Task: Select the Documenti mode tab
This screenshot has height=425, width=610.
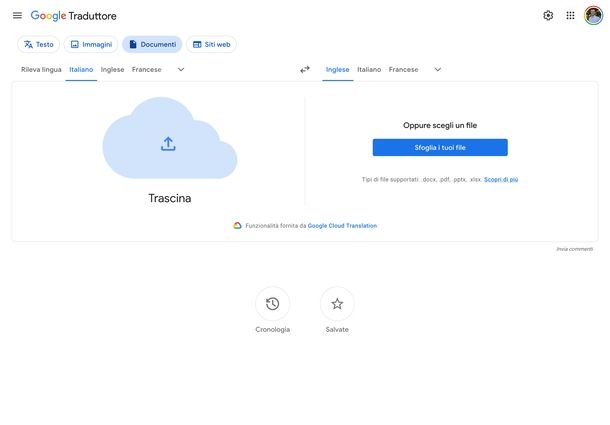Action: [x=152, y=44]
